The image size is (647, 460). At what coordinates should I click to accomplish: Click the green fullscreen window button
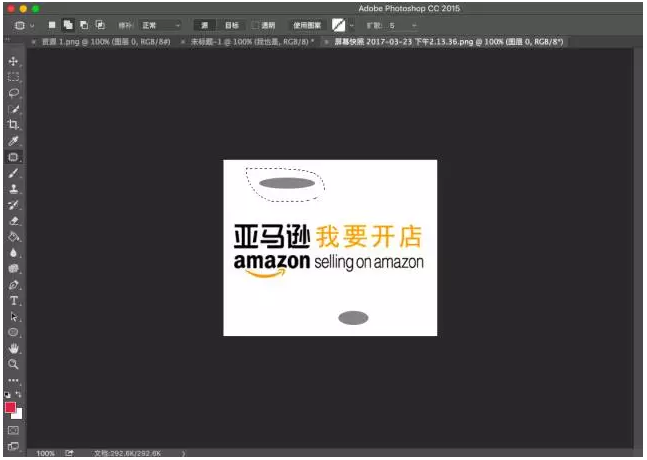[x=35, y=9]
